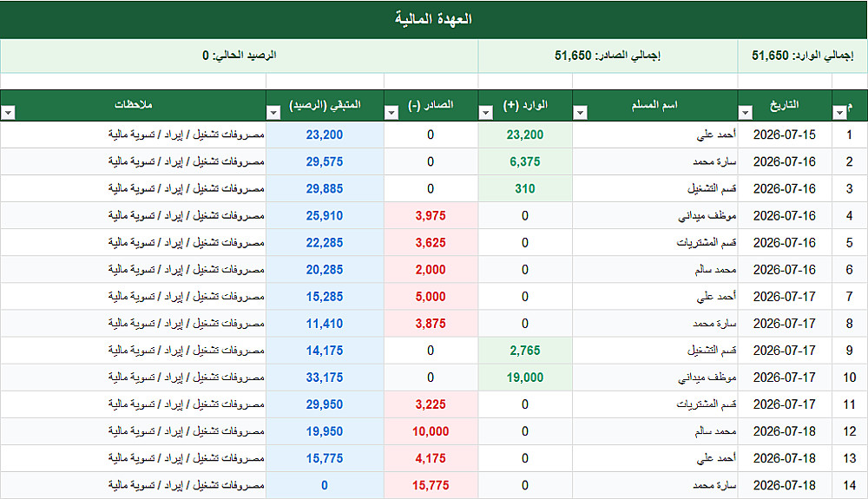868x499 pixels.
Task: Select the العهدة المالية title banner
Action: (434, 19)
